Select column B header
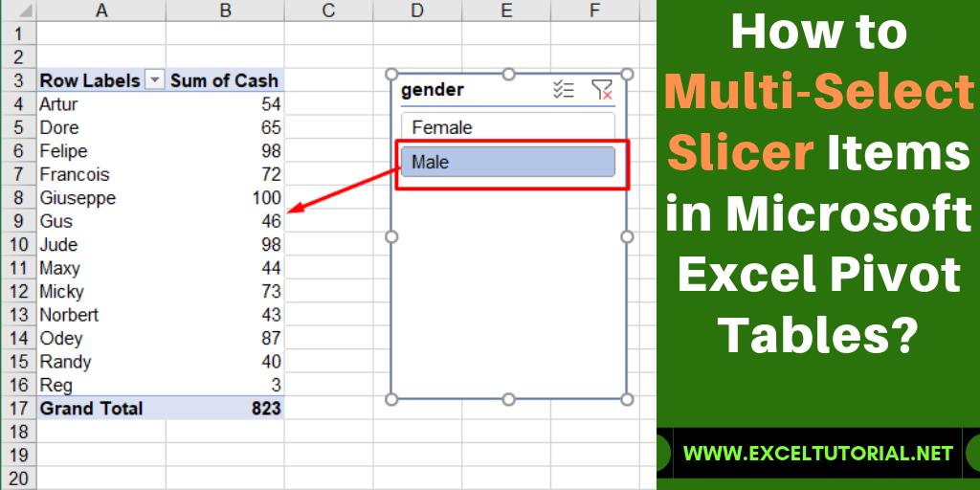The height and width of the screenshot is (490, 980). tap(225, 10)
